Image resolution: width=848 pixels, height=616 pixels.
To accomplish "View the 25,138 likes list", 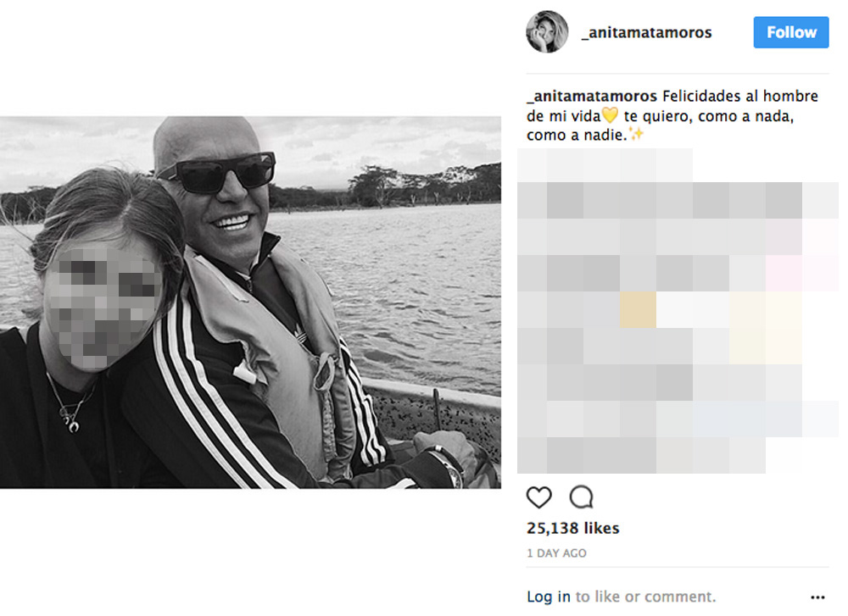I will [572, 528].
